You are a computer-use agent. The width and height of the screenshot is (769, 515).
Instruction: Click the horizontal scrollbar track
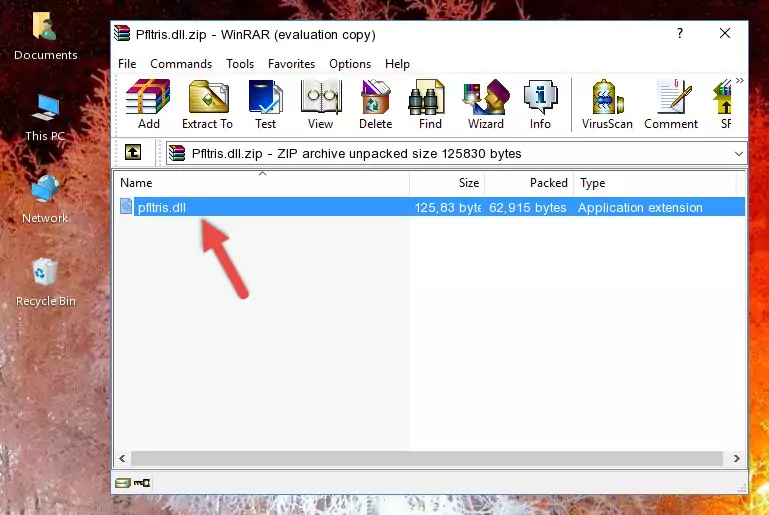427,458
